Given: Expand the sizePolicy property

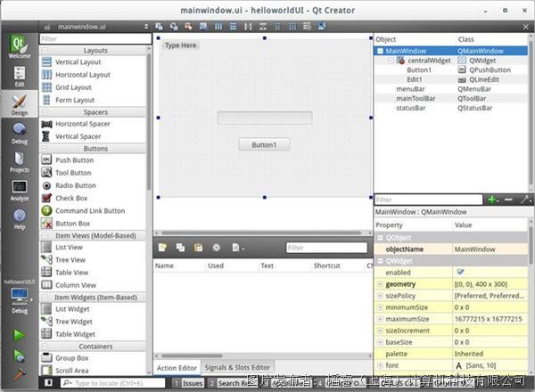Looking at the screenshot, I should (380, 296).
